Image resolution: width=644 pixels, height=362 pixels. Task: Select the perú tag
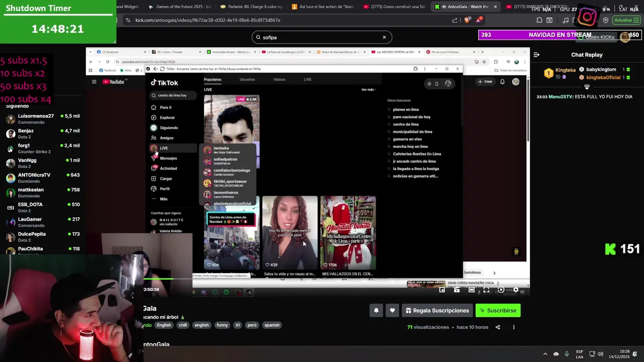(x=252, y=325)
